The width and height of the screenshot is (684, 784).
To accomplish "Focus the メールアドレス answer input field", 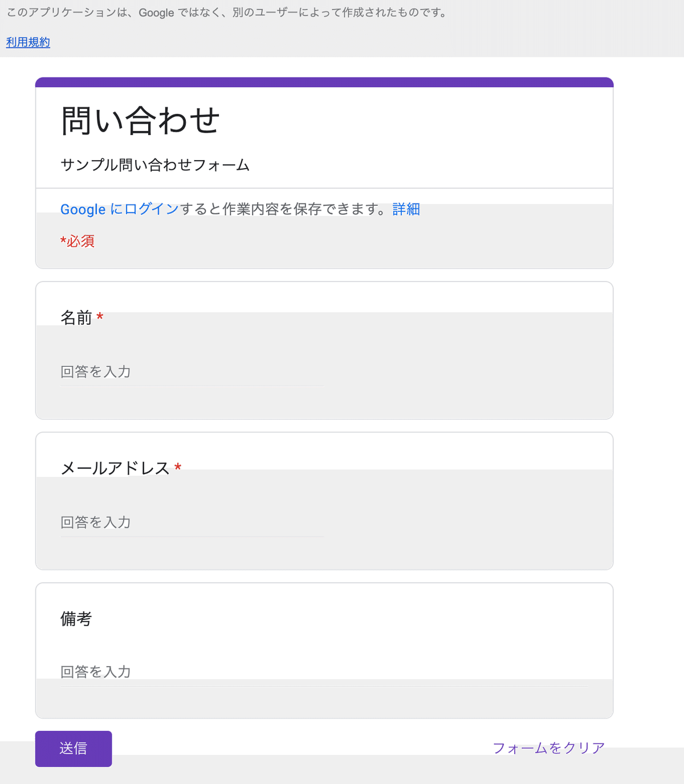I will click(192, 522).
